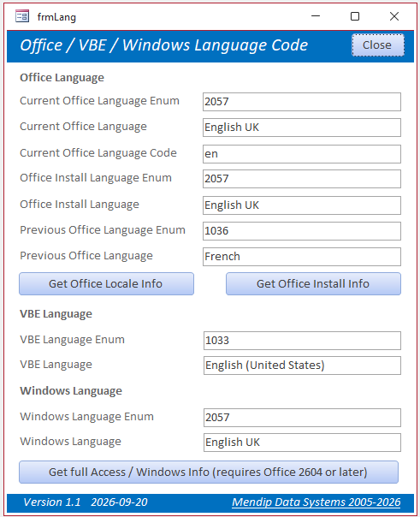The width and height of the screenshot is (420, 517).
Task: Click the frmLang form icon in title bar
Action: (22, 16)
